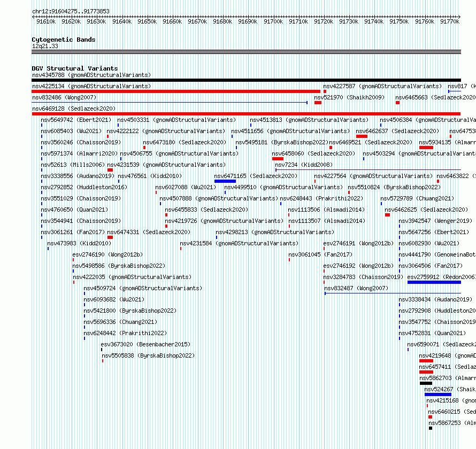The image size is (476, 449).
Task: Click the nsv4231539 red variant bar
Action: [x=110, y=170]
